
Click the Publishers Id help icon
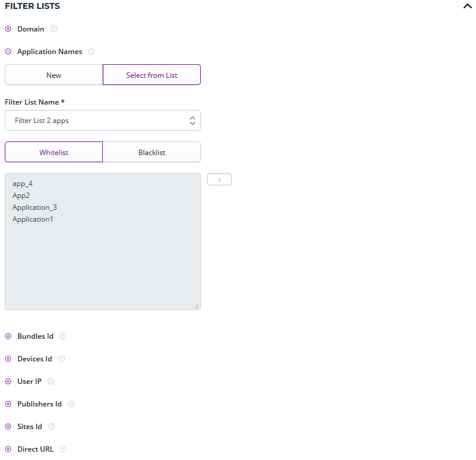(71, 404)
